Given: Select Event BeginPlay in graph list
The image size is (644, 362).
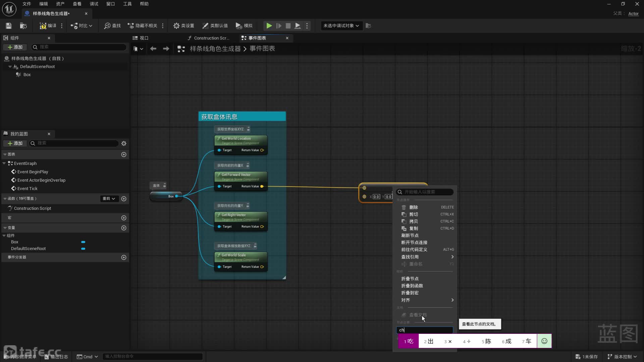Looking at the screenshot, I should coord(33,172).
